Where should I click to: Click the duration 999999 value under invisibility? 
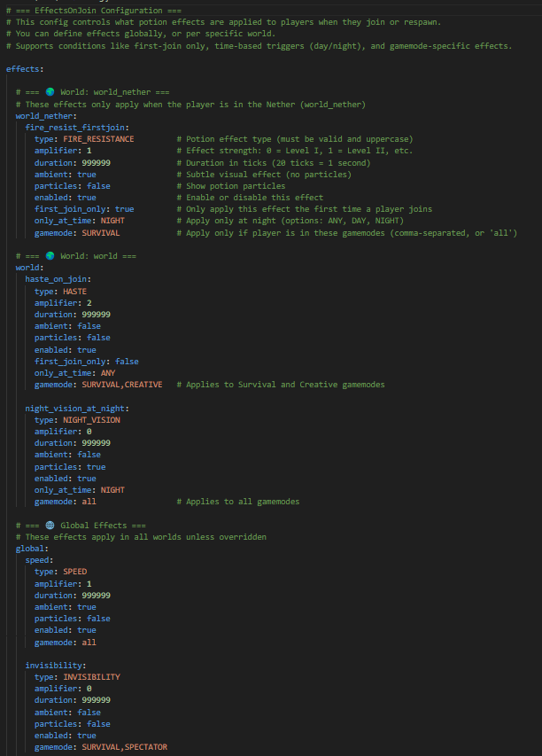click(x=96, y=700)
